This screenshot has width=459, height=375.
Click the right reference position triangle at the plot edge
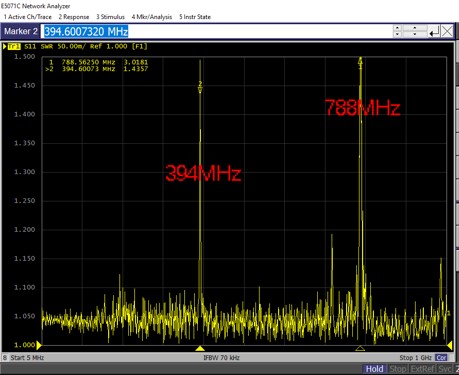pos(450,345)
